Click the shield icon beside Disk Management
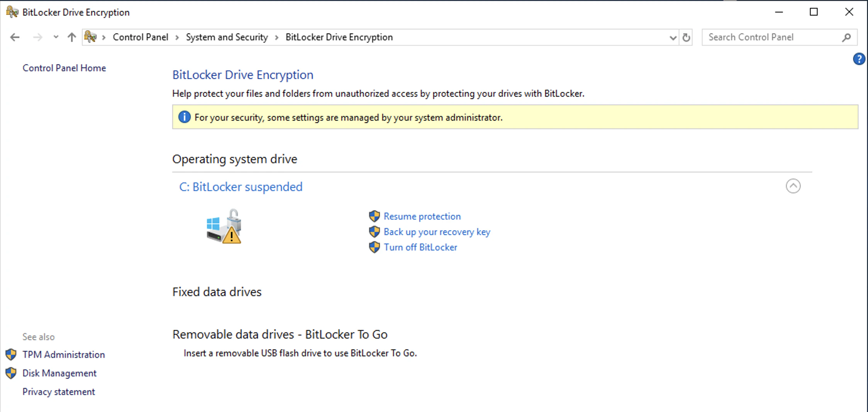 [x=11, y=373]
